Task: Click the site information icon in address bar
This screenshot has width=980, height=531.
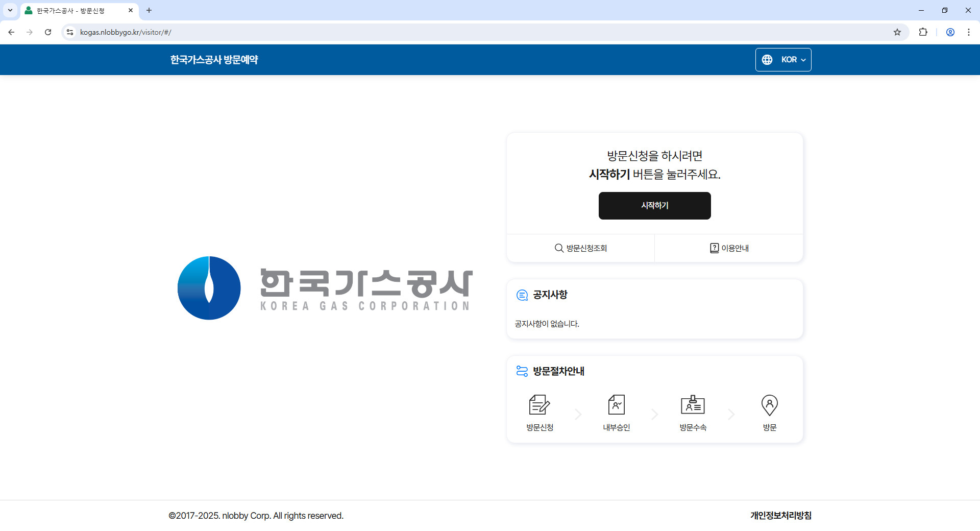Action: pos(69,32)
